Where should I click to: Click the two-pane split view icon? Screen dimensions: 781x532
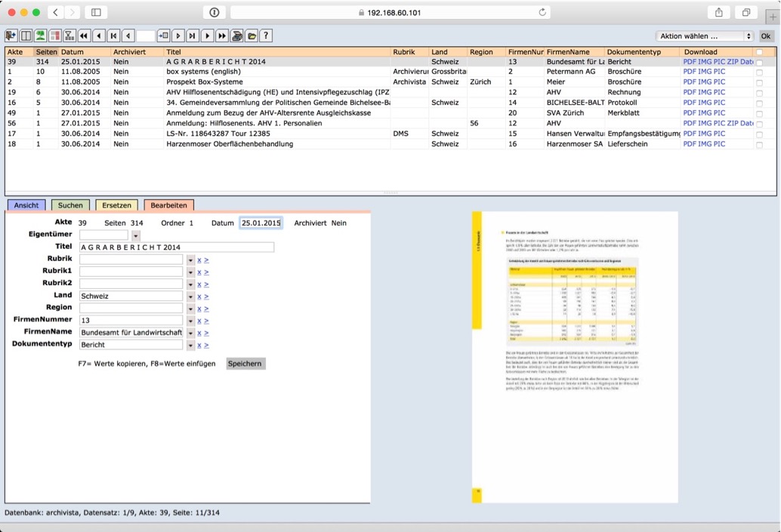click(x=26, y=36)
